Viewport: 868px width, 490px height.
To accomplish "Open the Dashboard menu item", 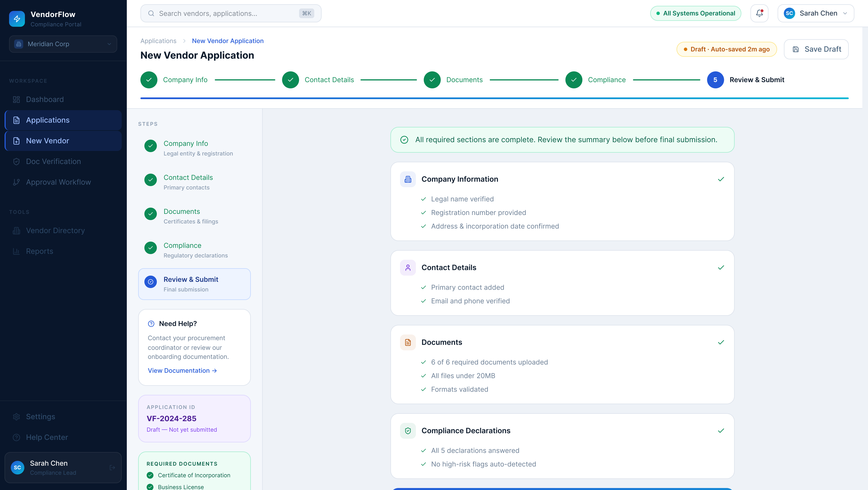I will tap(63, 99).
